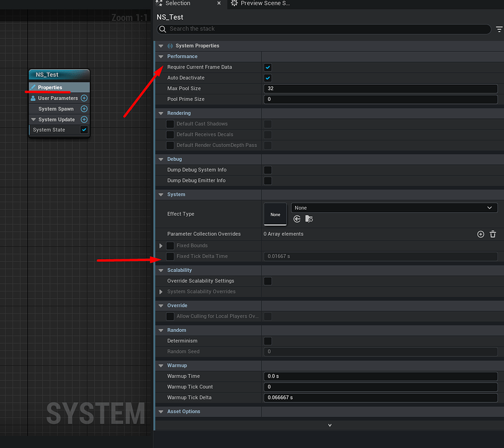Screen dimensions: 504x448
Task: Add a module via System Spawn plus icon
Action: click(x=84, y=109)
